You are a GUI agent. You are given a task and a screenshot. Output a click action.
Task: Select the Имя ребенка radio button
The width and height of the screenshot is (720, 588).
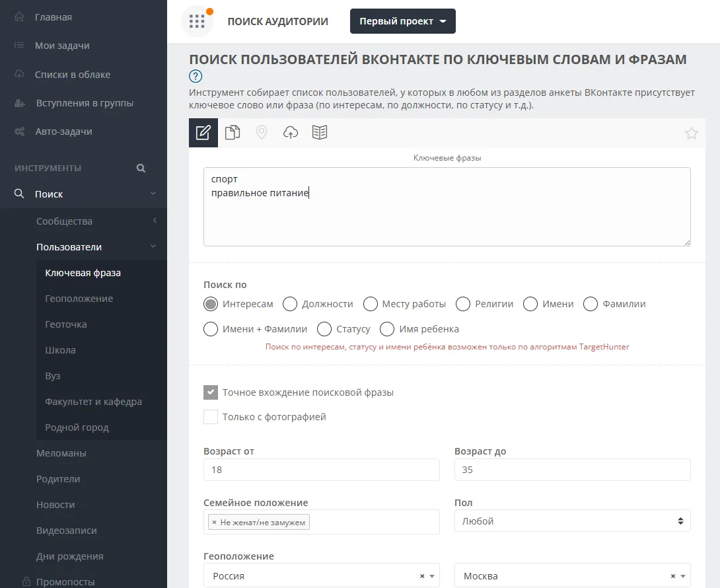point(387,329)
